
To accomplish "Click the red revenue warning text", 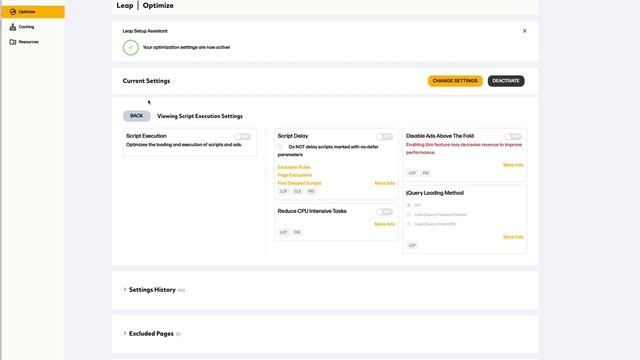I will tap(464, 149).
